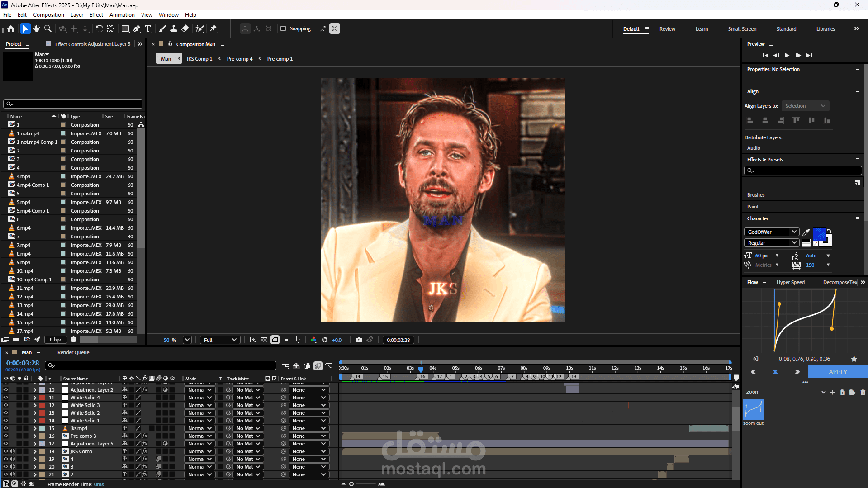
Task: Select the Rectangle shape tool
Action: 125,28
